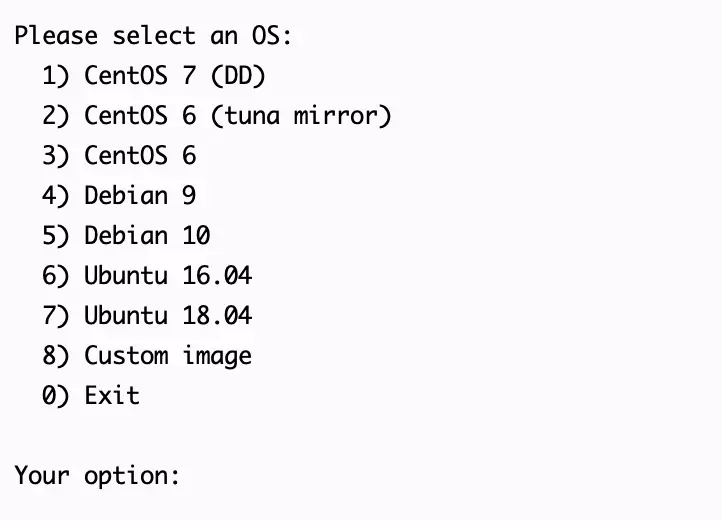Click the "0)" option number
The height and width of the screenshot is (520, 722).
(56, 396)
